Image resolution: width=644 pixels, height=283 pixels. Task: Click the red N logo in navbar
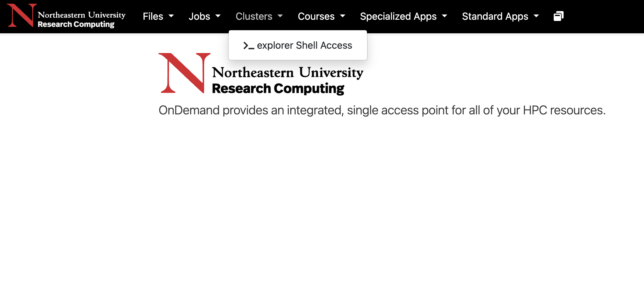coord(20,15)
